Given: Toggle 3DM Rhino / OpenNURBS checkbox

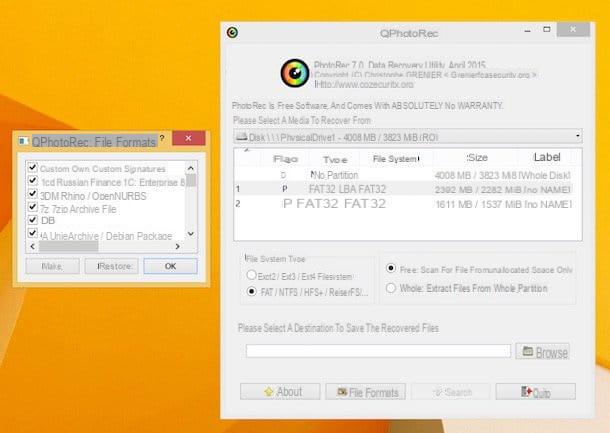Looking at the screenshot, I should point(33,194).
